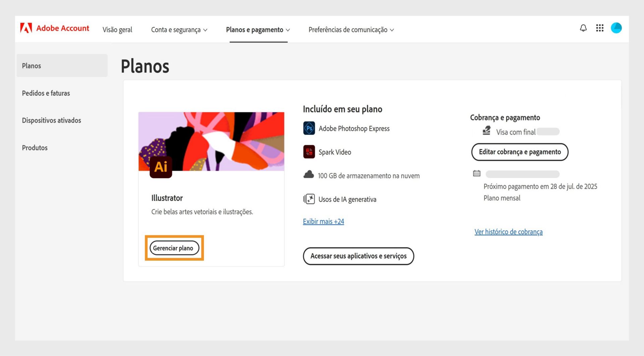644x356 pixels.
Task: Click Spark Video text
Action: [x=335, y=152]
